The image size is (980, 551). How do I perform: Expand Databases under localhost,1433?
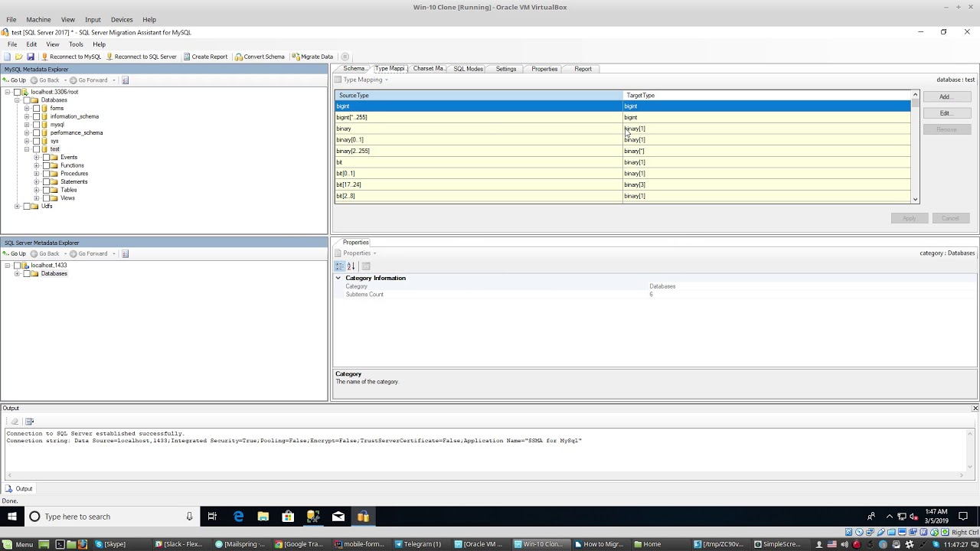pyautogui.click(x=17, y=274)
